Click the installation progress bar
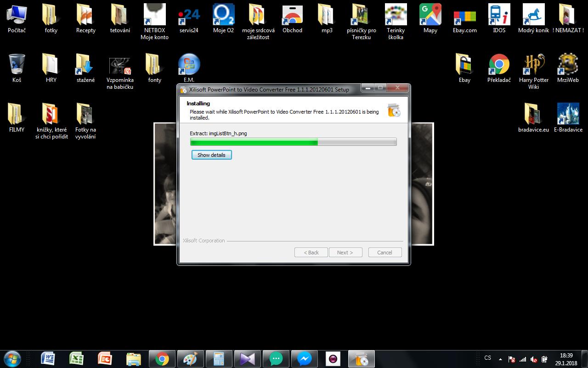Screen dimensions: 588x368 pyautogui.click(x=293, y=143)
